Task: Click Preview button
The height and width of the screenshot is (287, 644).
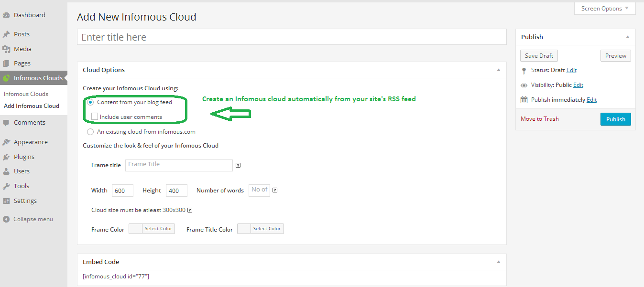Action: [x=616, y=56]
